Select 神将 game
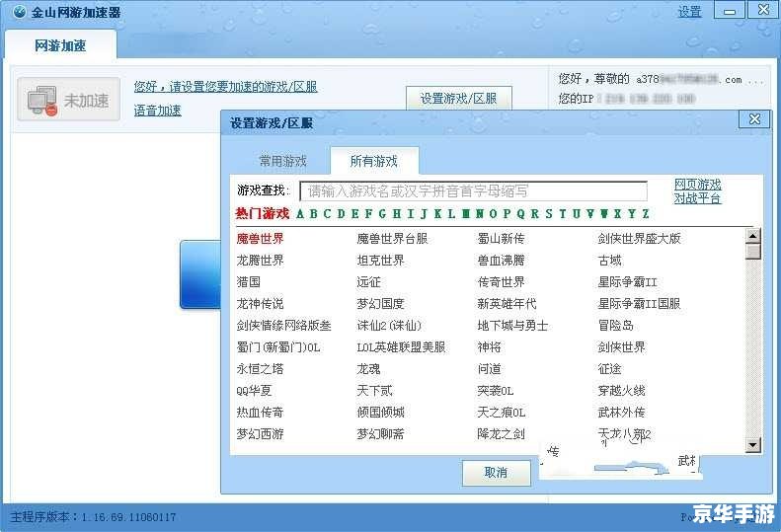Viewport: 781px width, 532px height. pos(489,347)
